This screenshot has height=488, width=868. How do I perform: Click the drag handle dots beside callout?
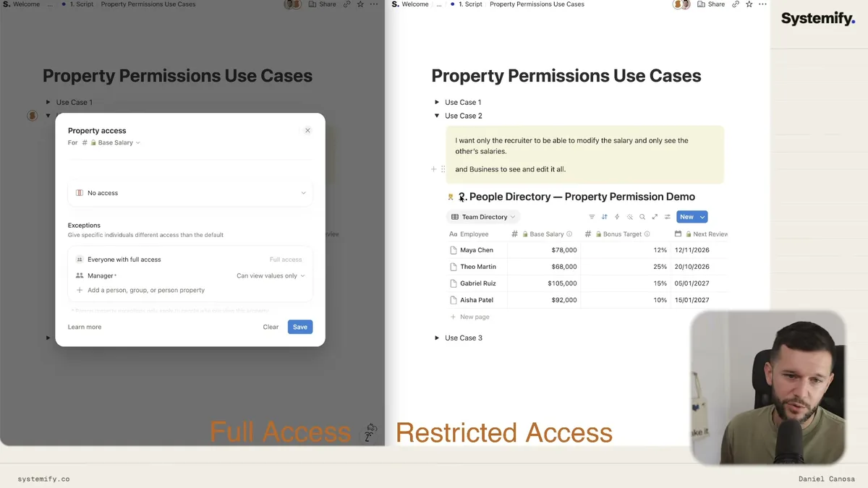click(443, 169)
